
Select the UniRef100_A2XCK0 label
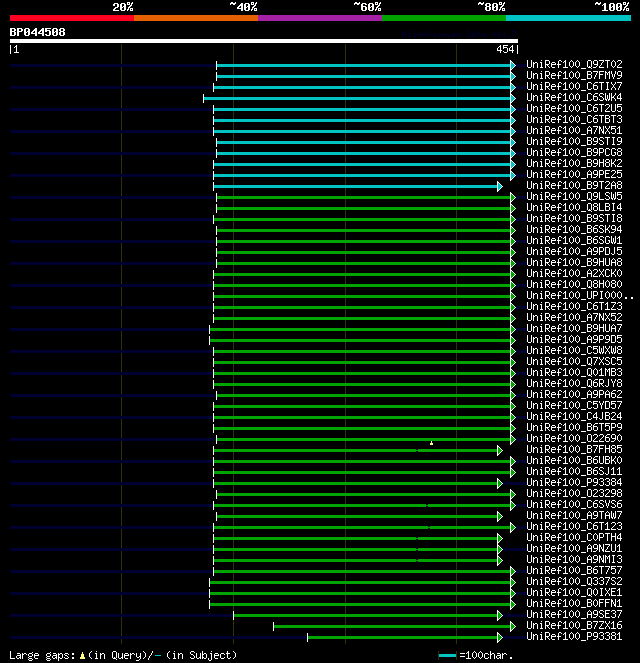(x=574, y=273)
